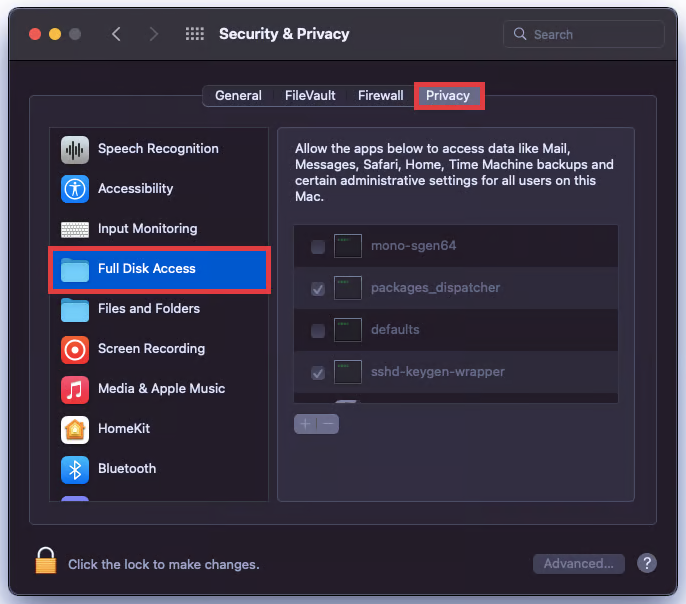Click the Speech Recognition waveform icon
Image resolution: width=686 pixels, height=604 pixels.
tap(75, 149)
